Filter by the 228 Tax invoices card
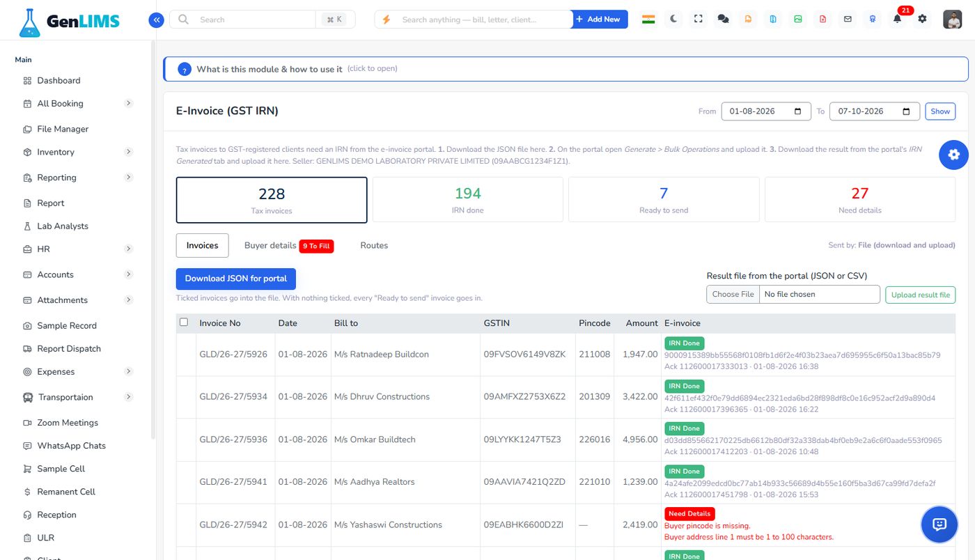The height and width of the screenshot is (560, 975). click(x=272, y=200)
